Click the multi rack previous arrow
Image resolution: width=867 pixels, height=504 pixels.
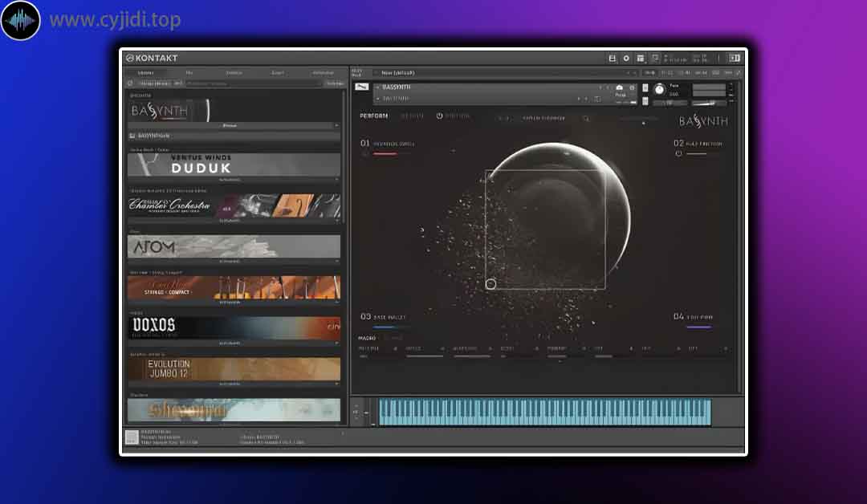[628, 73]
